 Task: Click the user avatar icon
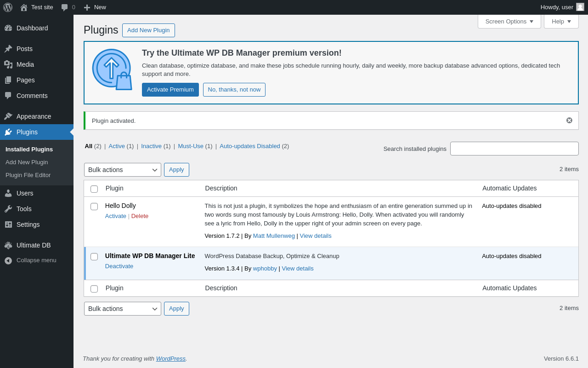[x=580, y=7]
